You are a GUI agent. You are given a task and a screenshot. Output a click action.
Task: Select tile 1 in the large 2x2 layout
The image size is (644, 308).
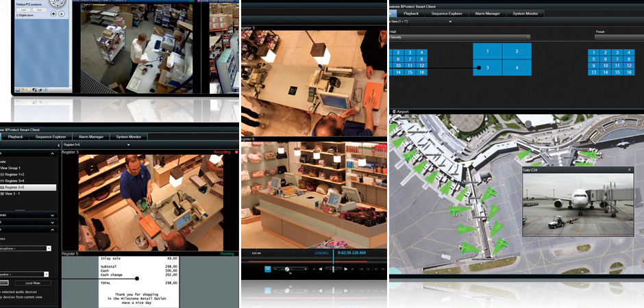[488, 51]
